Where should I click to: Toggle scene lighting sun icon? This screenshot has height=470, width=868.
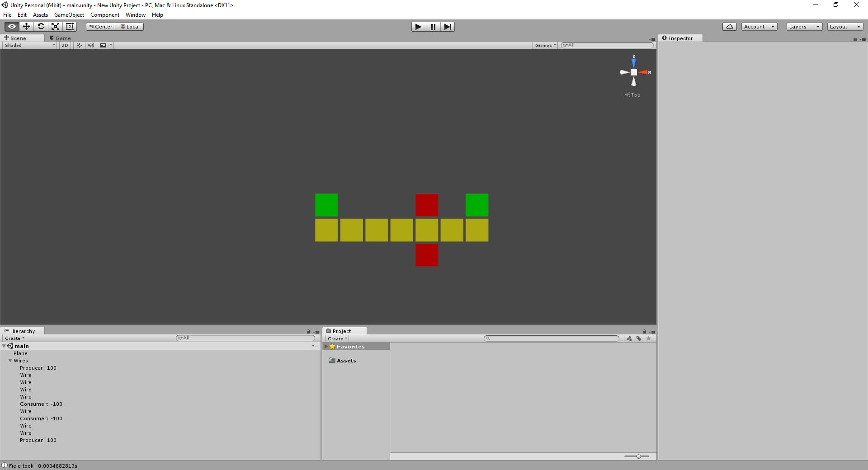79,45
